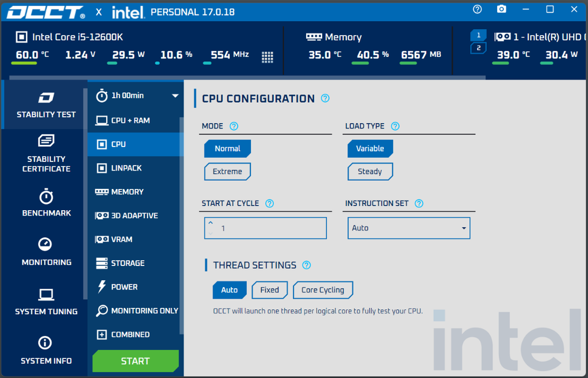Click the horizontal scrollbar under sensor header

[x=247, y=78]
